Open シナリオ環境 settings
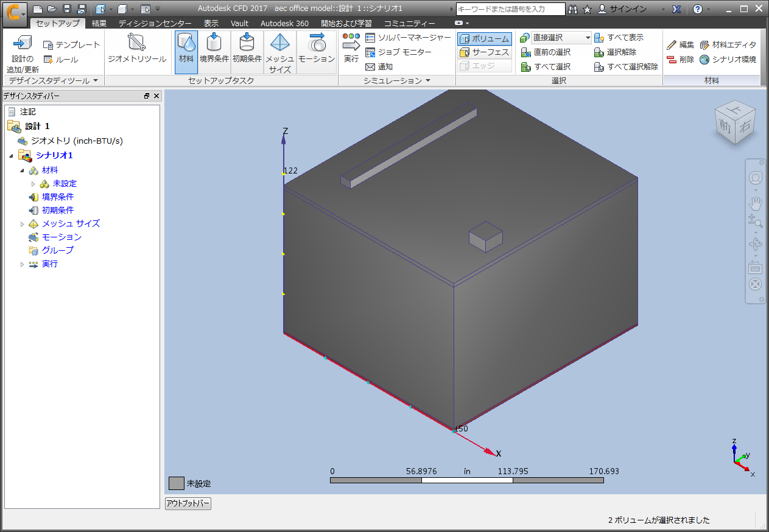 click(728, 60)
